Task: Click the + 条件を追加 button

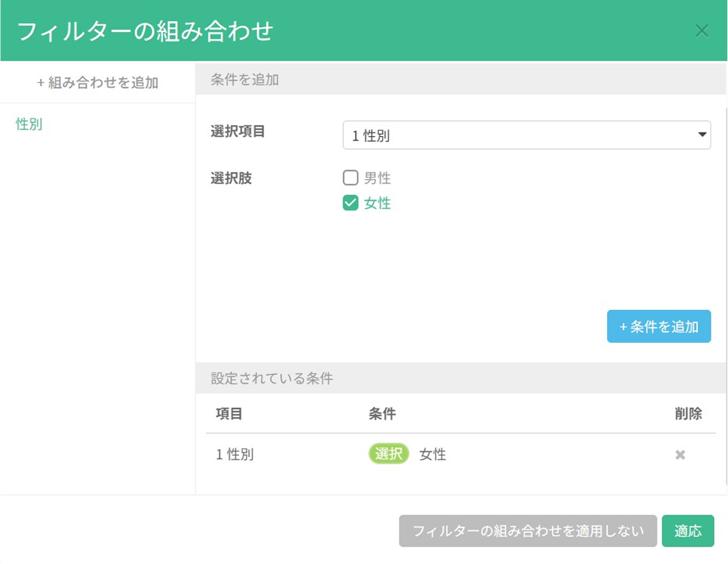Action: [x=659, y=326]
